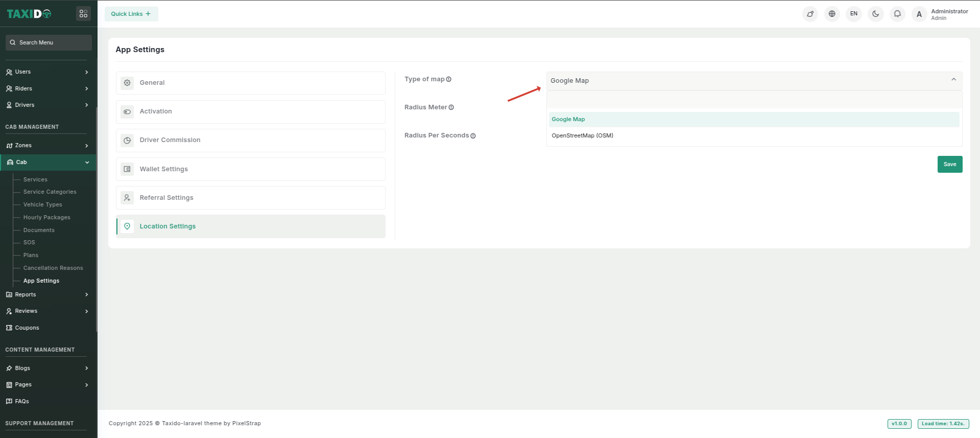
Task: Collapse the Type of map dropdown
Action: tap(953, 80)
